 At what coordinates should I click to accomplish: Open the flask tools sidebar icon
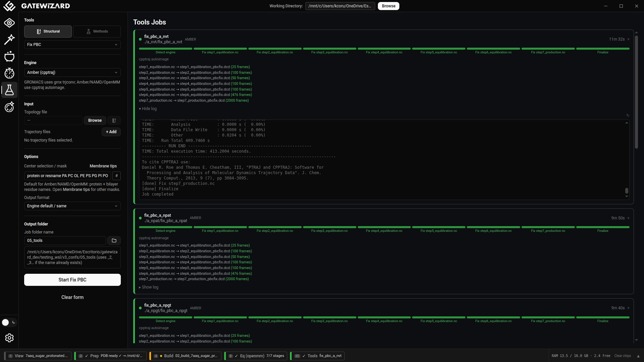(x=9, y=90)
